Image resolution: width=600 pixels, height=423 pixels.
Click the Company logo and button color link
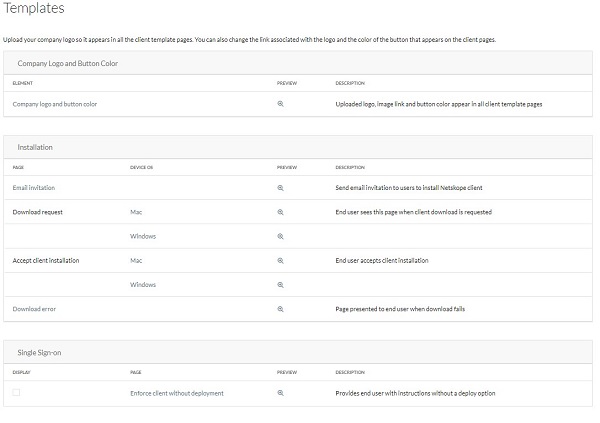click(x=54, y=104)
